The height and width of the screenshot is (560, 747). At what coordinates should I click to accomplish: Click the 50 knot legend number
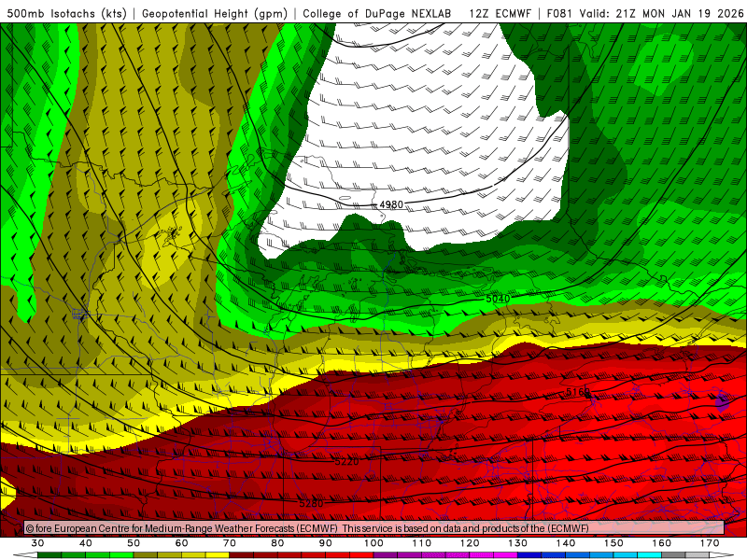point(134,543)
